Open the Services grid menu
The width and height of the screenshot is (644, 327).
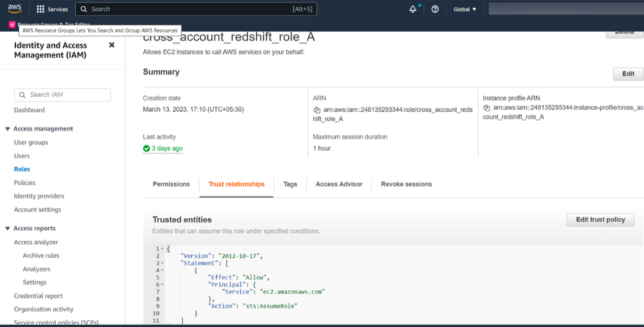click(40, 9)
